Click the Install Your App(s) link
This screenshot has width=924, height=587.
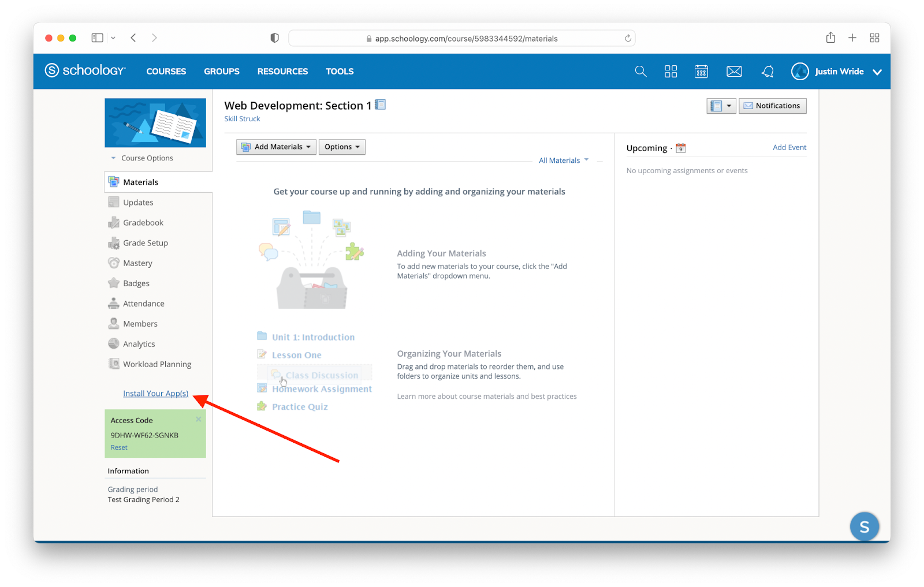pos(155,394)
